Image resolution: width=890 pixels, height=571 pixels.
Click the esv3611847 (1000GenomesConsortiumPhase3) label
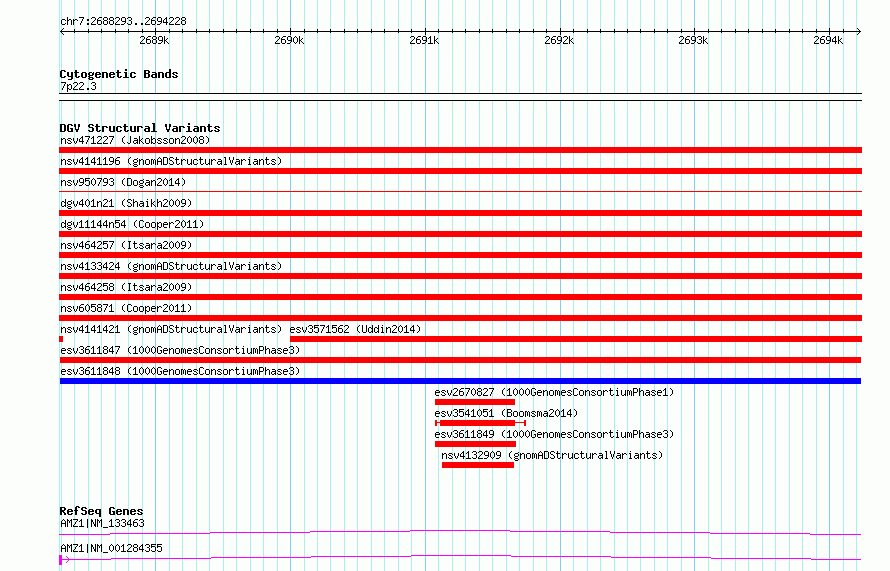click(180, 350)
